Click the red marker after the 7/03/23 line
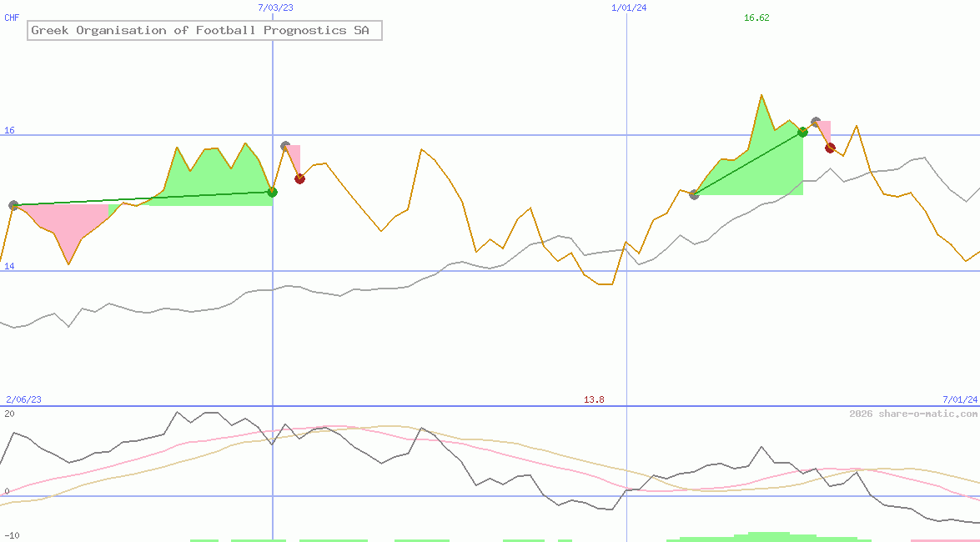Viewport: 980px width, 542px height. (x=299, y=178)
